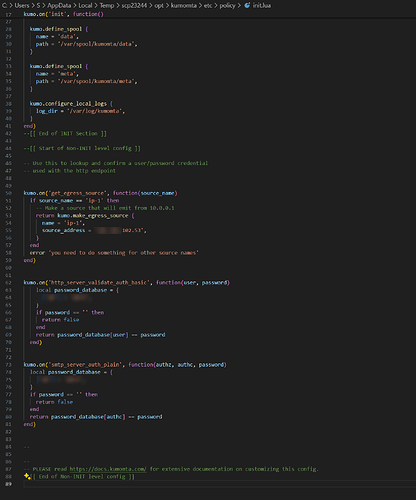Click the Lua file icon in breadcrumb
Image resolution: width=416 pixels, height=500 pixels.
pos(247,5)
